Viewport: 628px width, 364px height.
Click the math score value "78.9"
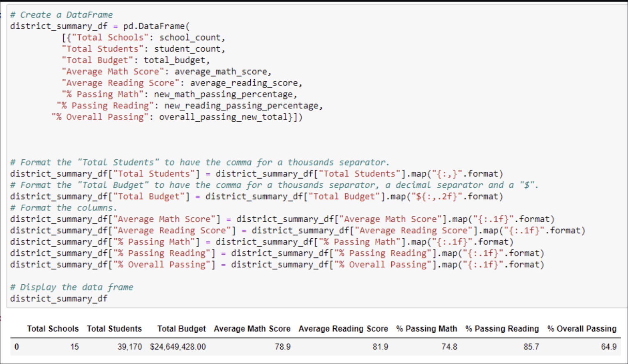click(283, 347)
